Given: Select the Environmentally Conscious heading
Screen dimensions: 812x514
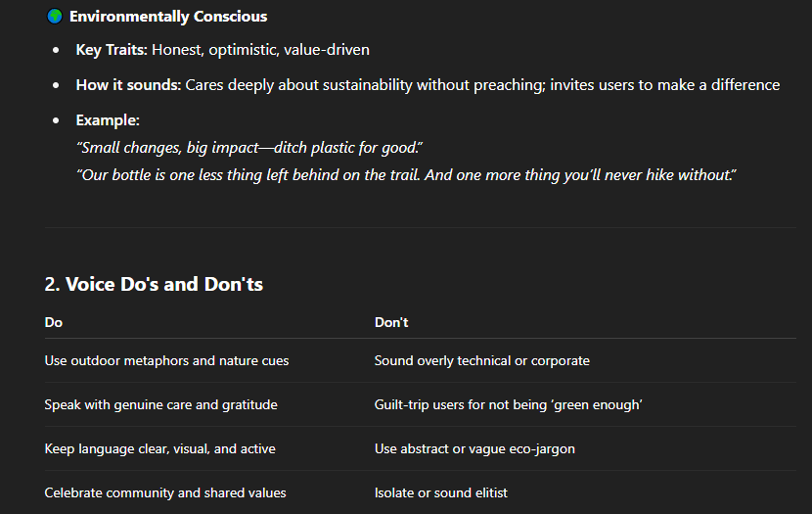Looking at the screenshot, I should point(168,17).
